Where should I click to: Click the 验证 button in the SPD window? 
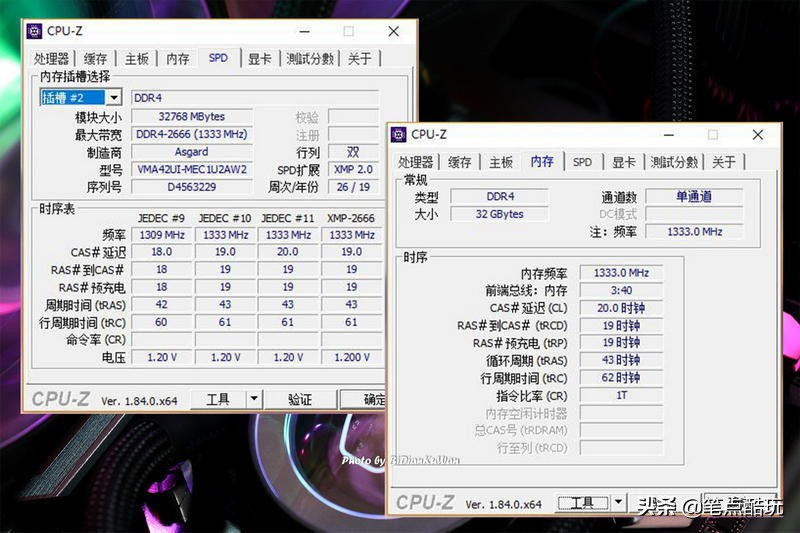(300, 399)
